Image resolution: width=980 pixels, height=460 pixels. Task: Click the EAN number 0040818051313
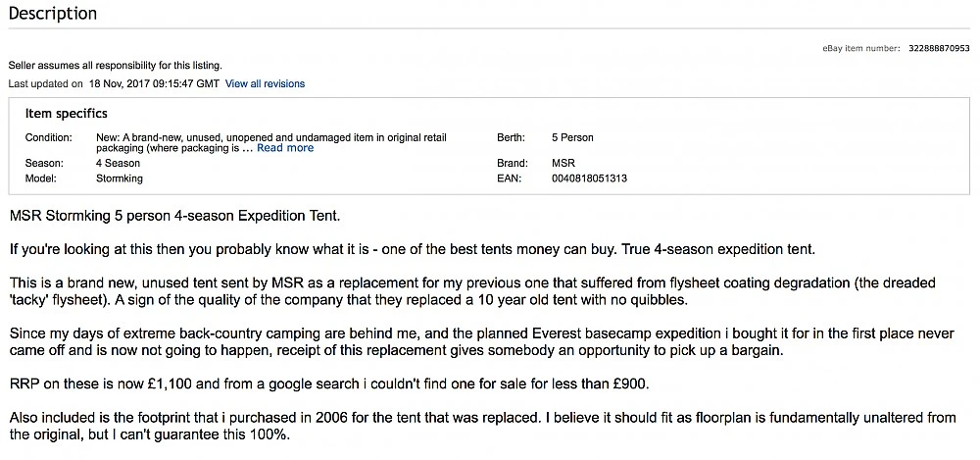click(589, 179)
